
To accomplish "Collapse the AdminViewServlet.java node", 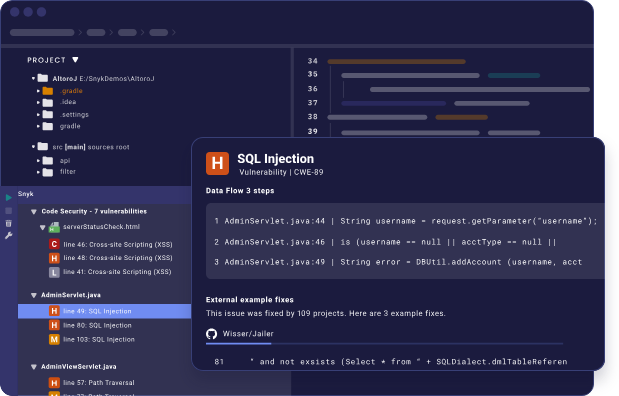I will [x=34, y=367].
